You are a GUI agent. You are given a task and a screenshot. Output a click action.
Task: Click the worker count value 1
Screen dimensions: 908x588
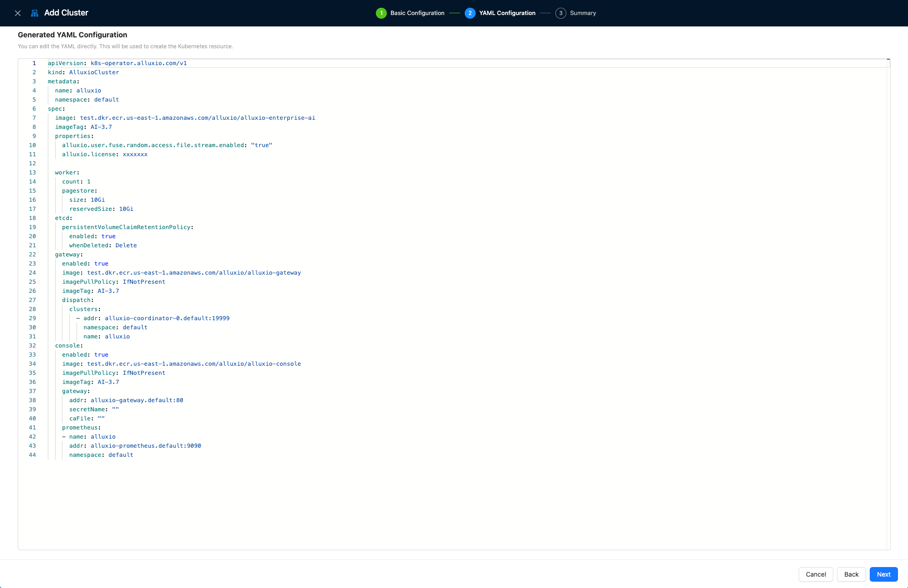[x=89, y=182]
